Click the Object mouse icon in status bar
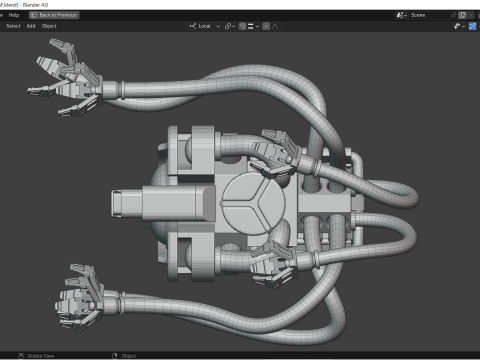Screen dimensions: 480x360 click(x=115, y=356)
